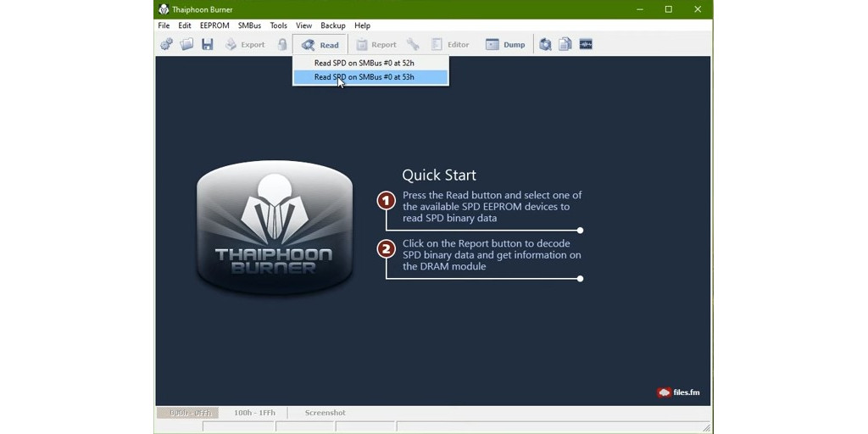Screen dimensions: 868x434
Task: Open the Editor toolbar button
Action: (x=450, y=44)
